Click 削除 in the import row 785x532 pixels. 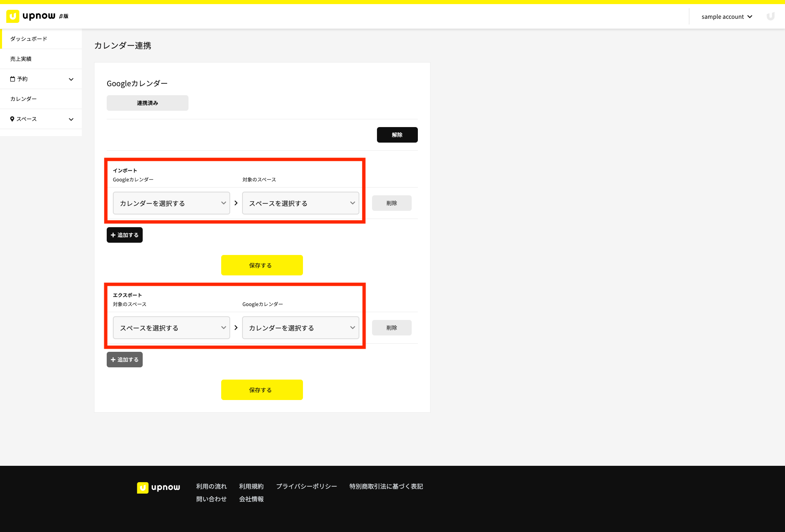[x=392, y=203]
